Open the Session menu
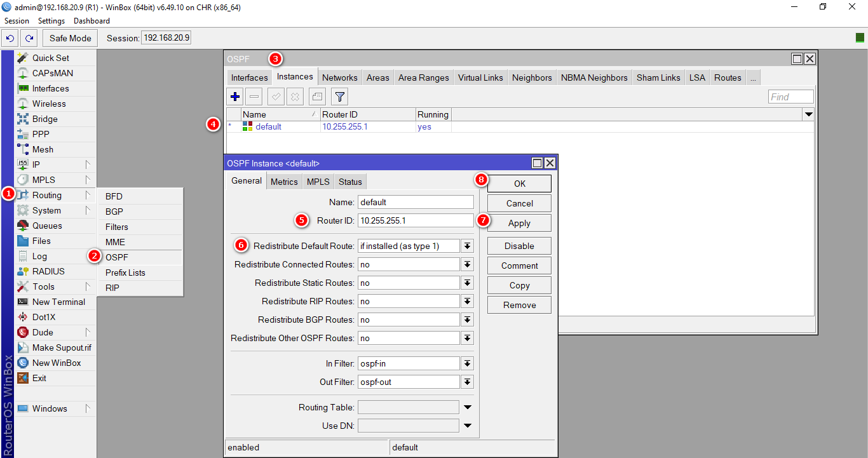868x458 pixels. pos(17,21)
